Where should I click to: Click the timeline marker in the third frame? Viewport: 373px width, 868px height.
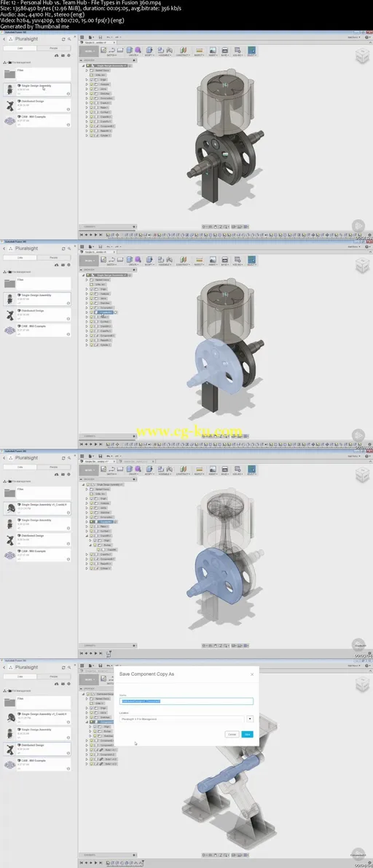coord(109,654)
